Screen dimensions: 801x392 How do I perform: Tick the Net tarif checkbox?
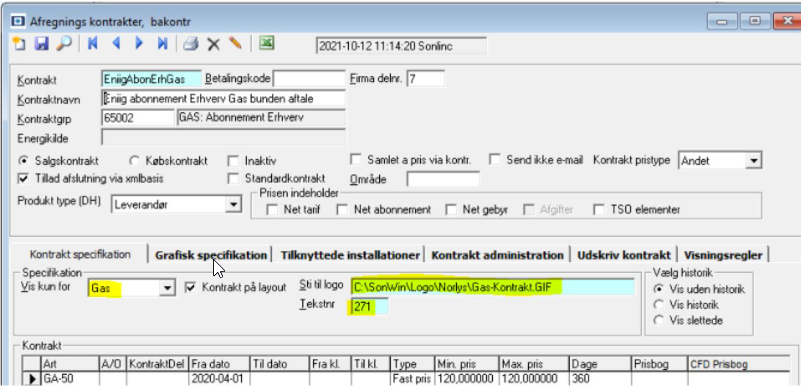tap(272, 210)
